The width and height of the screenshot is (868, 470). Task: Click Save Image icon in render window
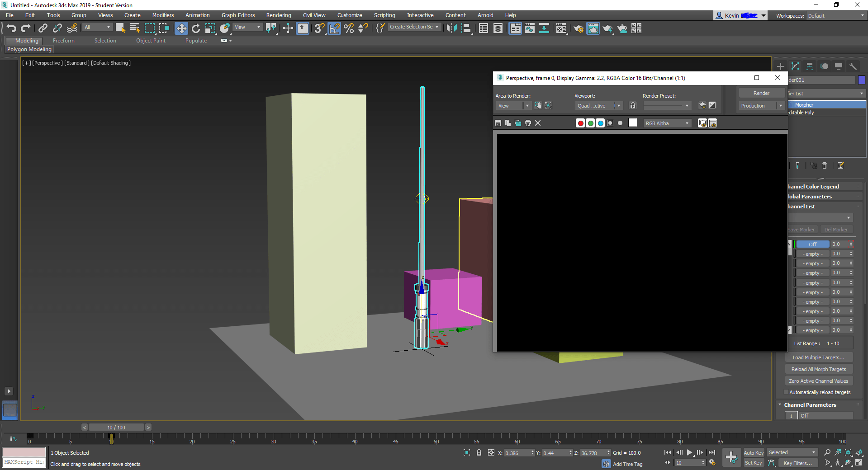tap(498, 123)
